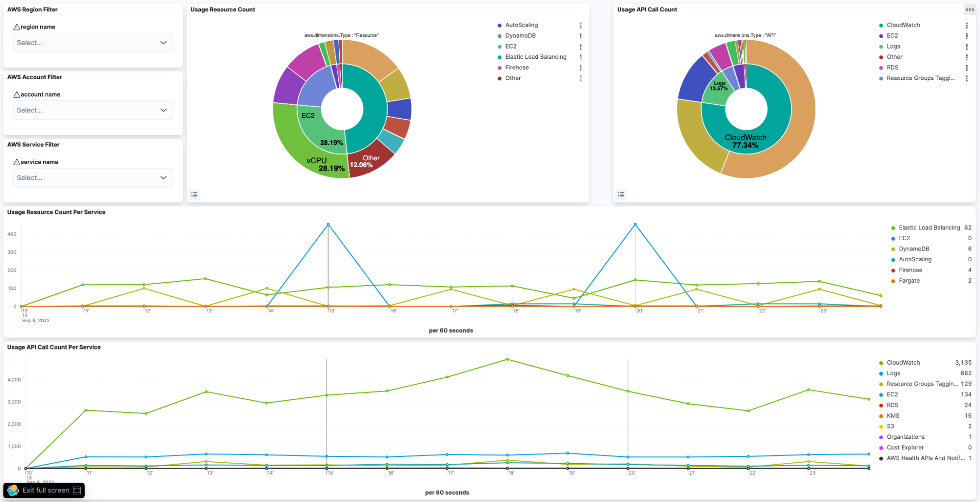Open options dots for CloudWatch pie legend item
Image resolution: width=980 pixels, height=502 pixels.
tap(967, 25)
